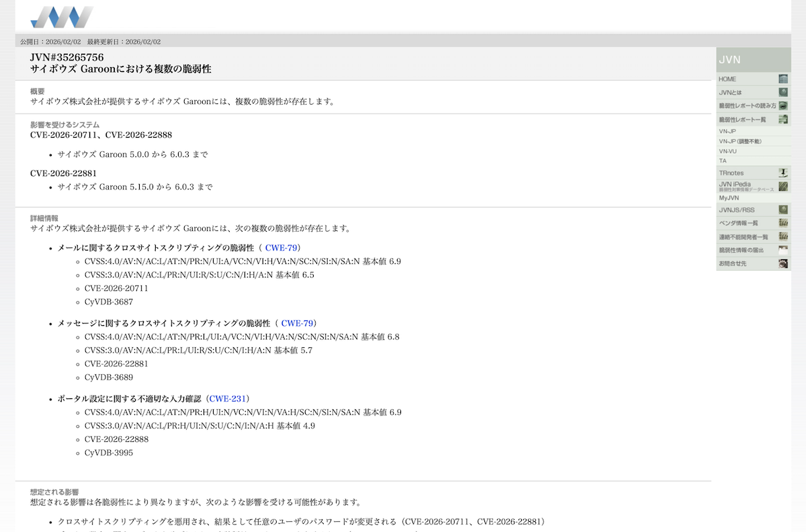Click the 想定される影響 section heading

coord(54,492)
